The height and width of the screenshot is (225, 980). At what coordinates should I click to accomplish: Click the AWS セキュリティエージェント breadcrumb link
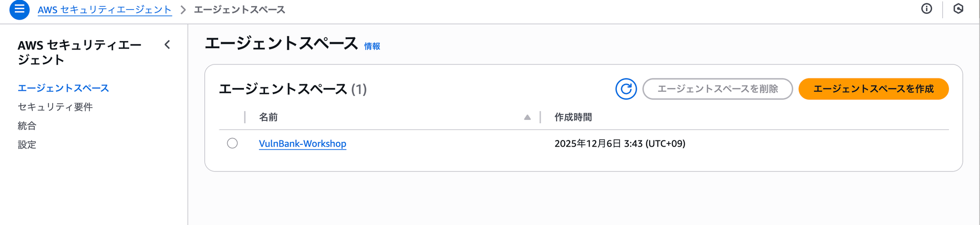coord(104,10)
